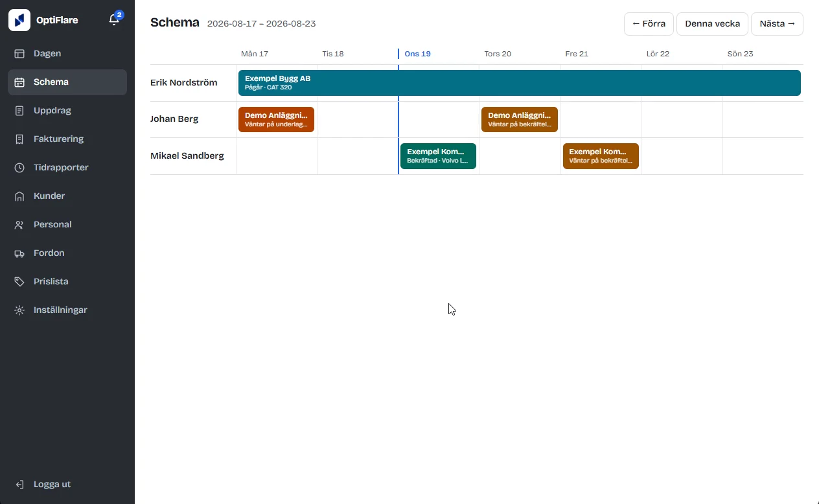Open the notifications bell icon
The height and width of the screenshot is (504, 819).
(x=114, y=20)
